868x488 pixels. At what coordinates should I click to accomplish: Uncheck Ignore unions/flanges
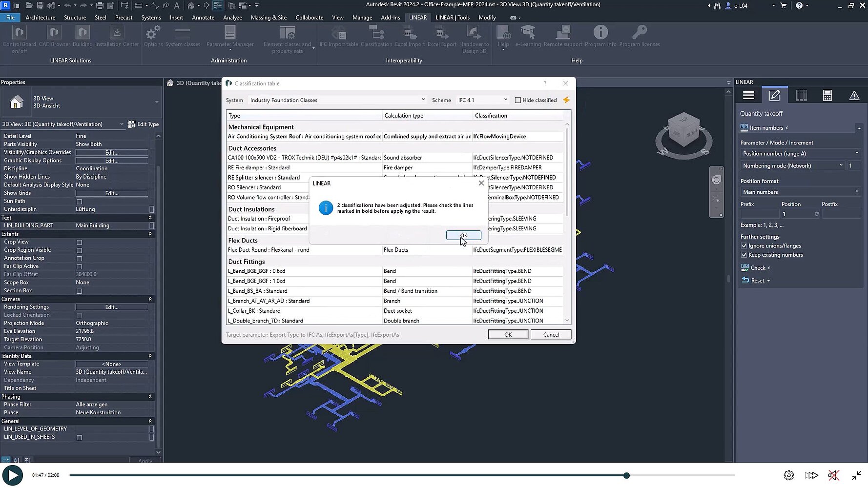[744, 246]
